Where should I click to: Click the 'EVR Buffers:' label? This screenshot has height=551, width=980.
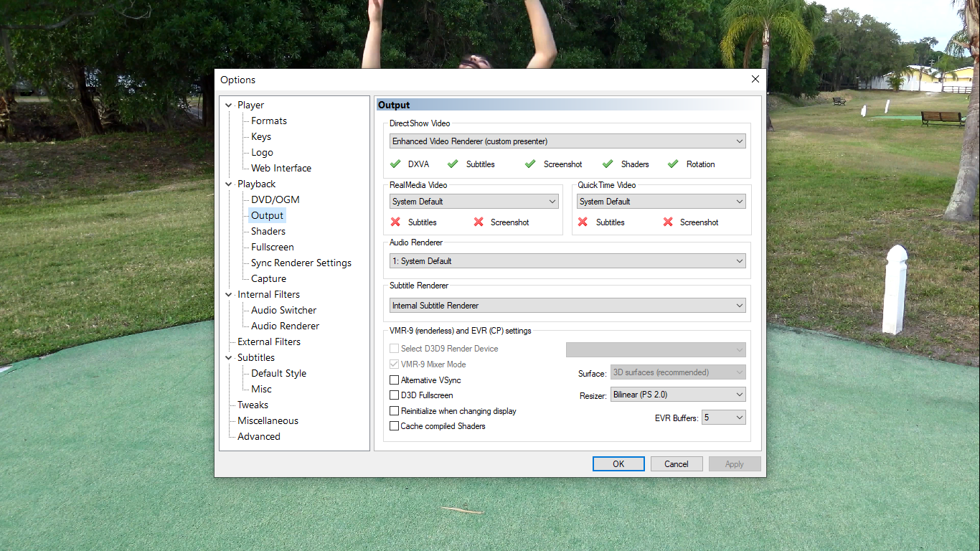(677, 418)
